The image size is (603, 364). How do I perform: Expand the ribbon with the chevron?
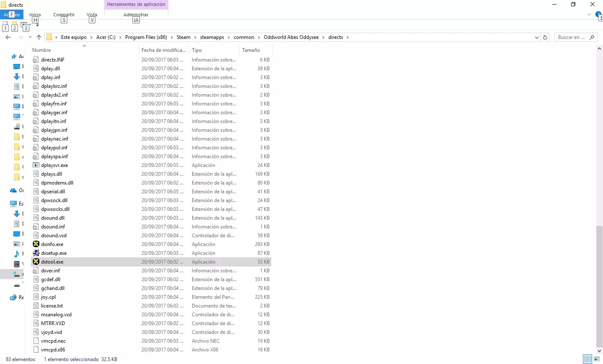[x=589, y=15]
